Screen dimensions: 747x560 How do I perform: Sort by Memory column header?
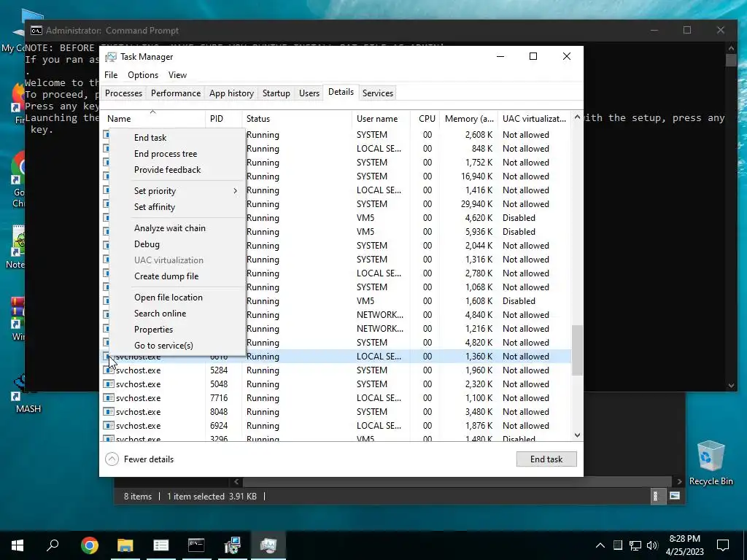[x=469, y=119]
